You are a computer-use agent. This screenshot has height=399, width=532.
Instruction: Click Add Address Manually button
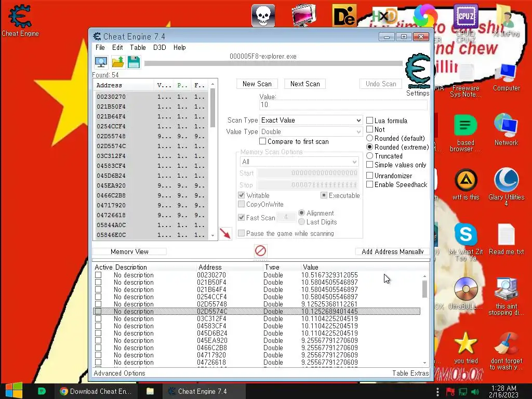click(393, 251)
